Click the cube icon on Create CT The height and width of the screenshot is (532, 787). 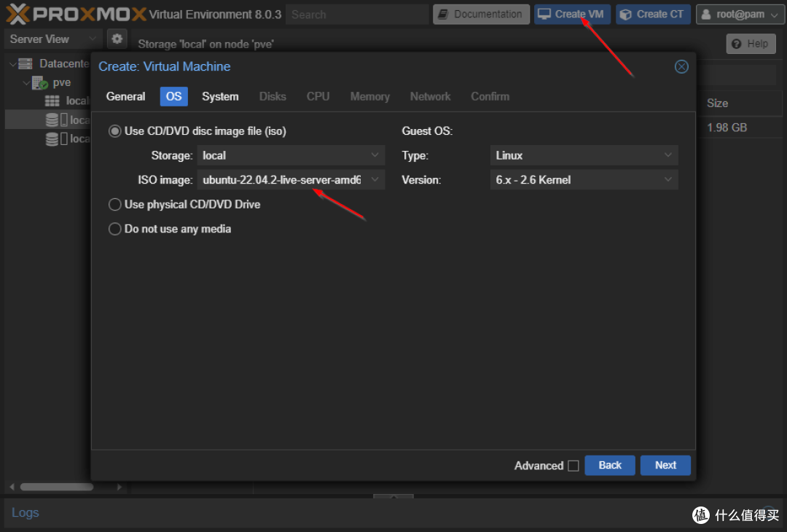(625, 15)
